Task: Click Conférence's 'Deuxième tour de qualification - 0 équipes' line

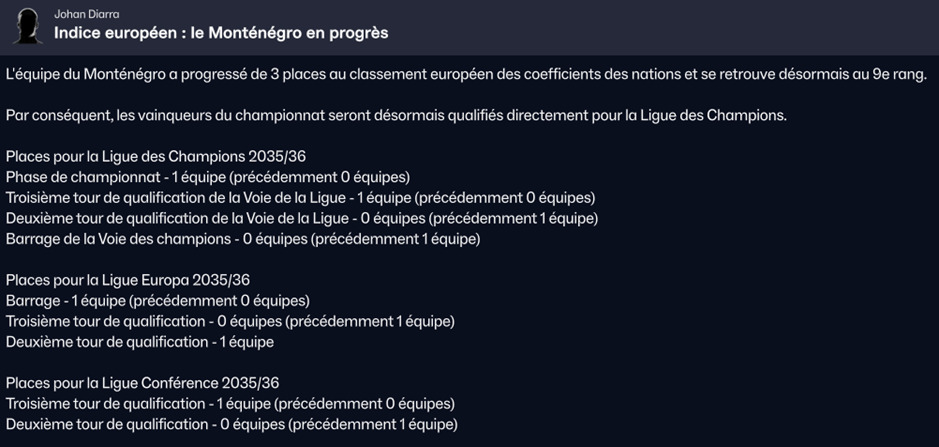Action: [x=231, y=424]
